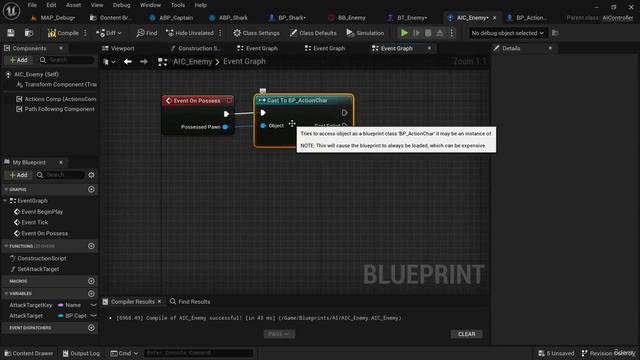Viewport: 640px width, 360px height.
Task: Open the Browse to asset icon
Action: [29, 33]
